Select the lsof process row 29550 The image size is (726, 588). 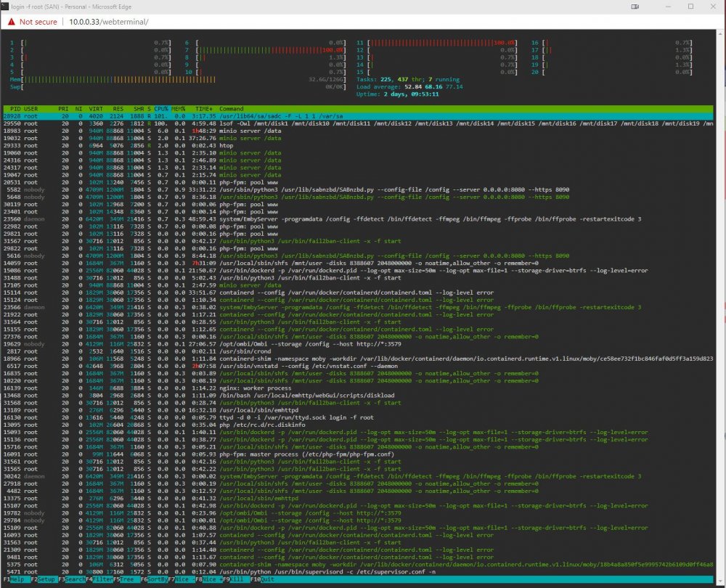[358, 123]
